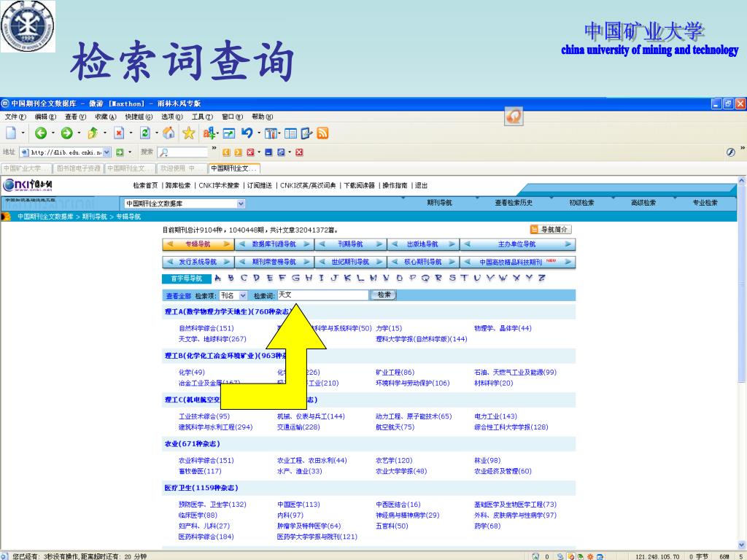This screenshot has height=560, width=747.
Task: Click the CNKI logo
Action: pos(28,184)
